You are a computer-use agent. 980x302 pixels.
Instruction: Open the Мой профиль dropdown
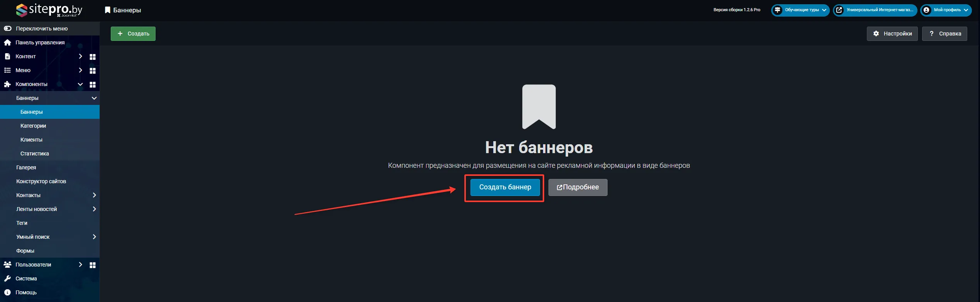coord(945,10)
